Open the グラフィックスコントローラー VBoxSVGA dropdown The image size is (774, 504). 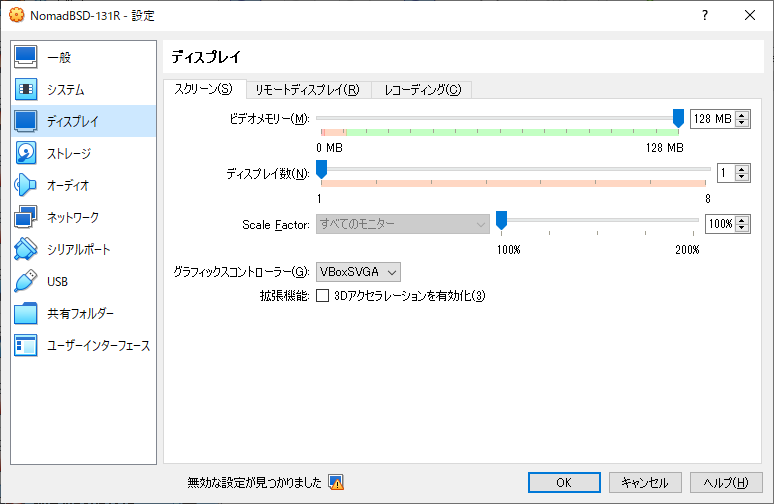pos(358,272)
